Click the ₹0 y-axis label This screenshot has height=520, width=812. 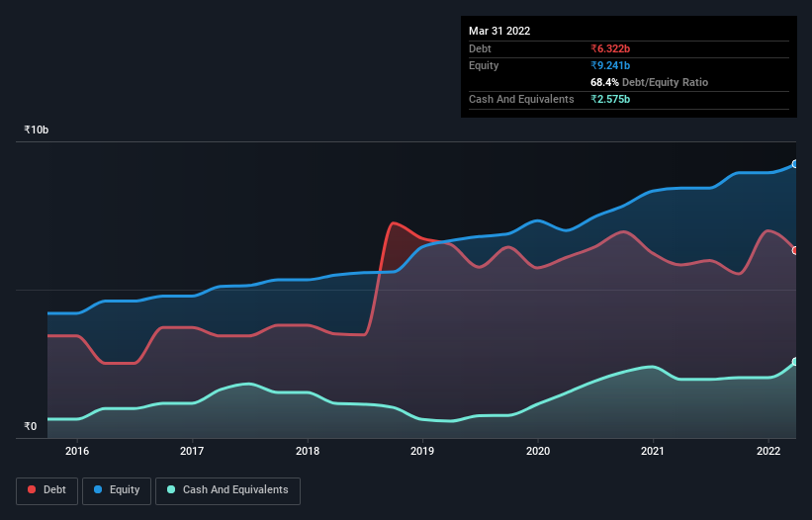[31, 426]
